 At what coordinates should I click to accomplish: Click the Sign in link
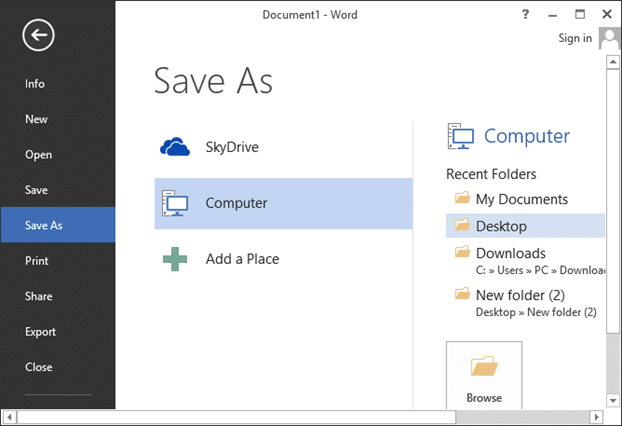point(575,38)
